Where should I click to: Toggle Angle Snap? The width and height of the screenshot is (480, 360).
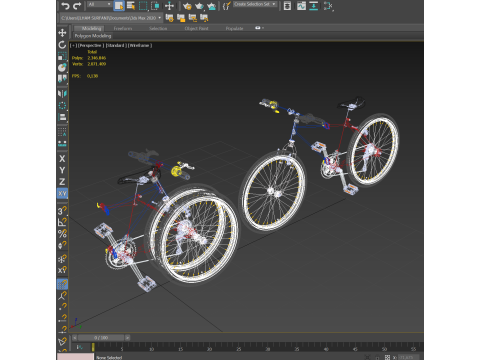(62, 222)
